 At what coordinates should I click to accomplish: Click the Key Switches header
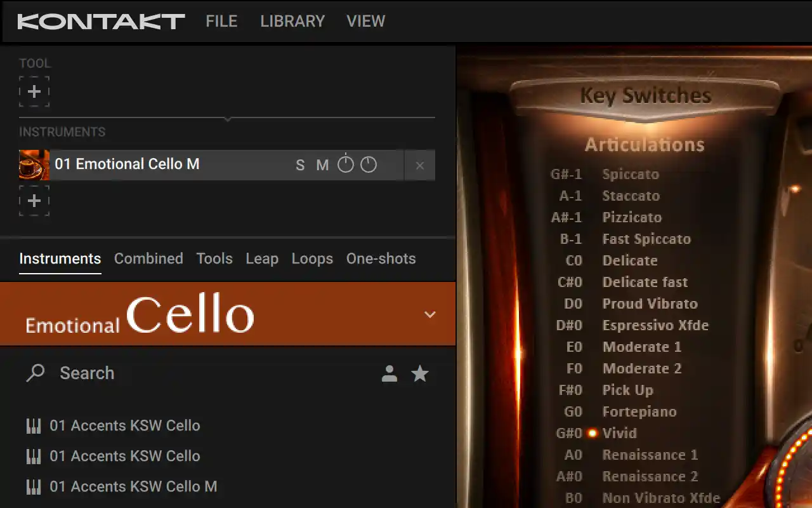pos(645,96)
